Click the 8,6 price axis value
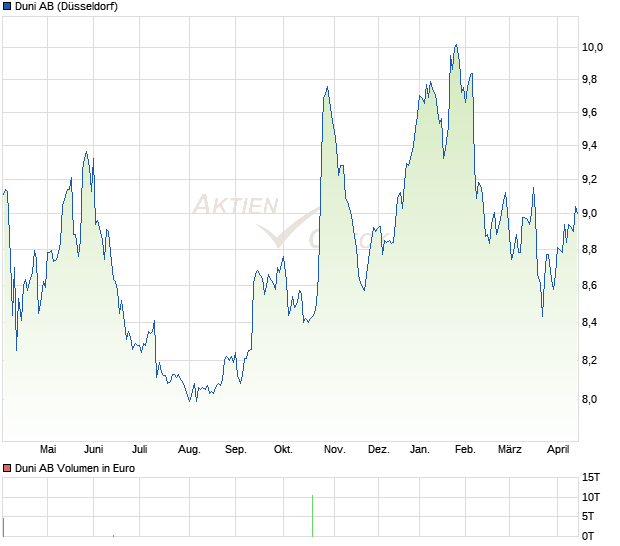 click(x=590, y=285)
